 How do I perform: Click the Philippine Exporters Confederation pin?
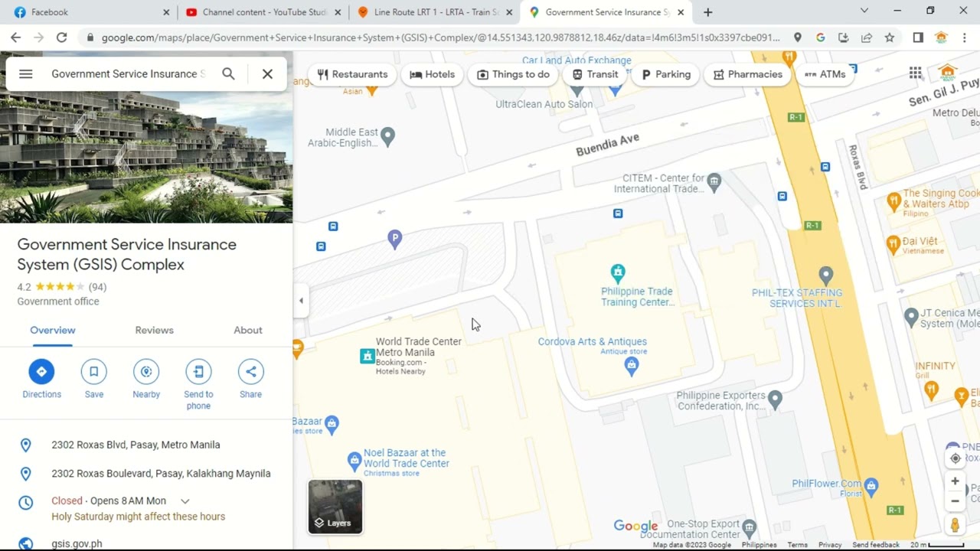pos(775,399)
